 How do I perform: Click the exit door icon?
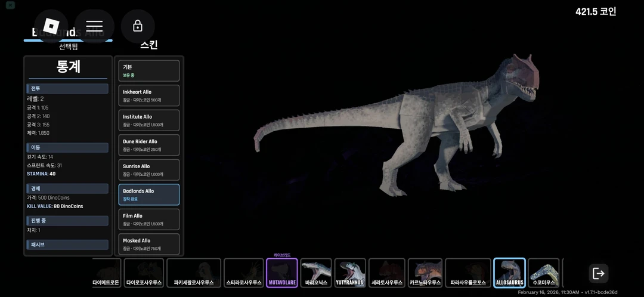click(598, 273)
